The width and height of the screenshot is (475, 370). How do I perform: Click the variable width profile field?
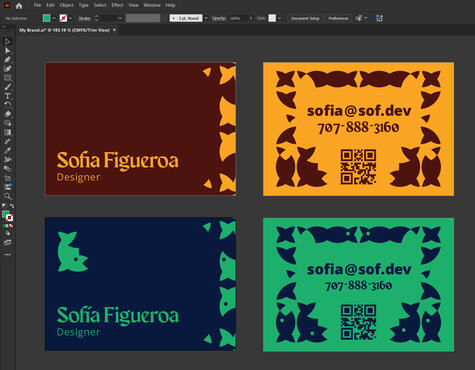coord(143,18)
